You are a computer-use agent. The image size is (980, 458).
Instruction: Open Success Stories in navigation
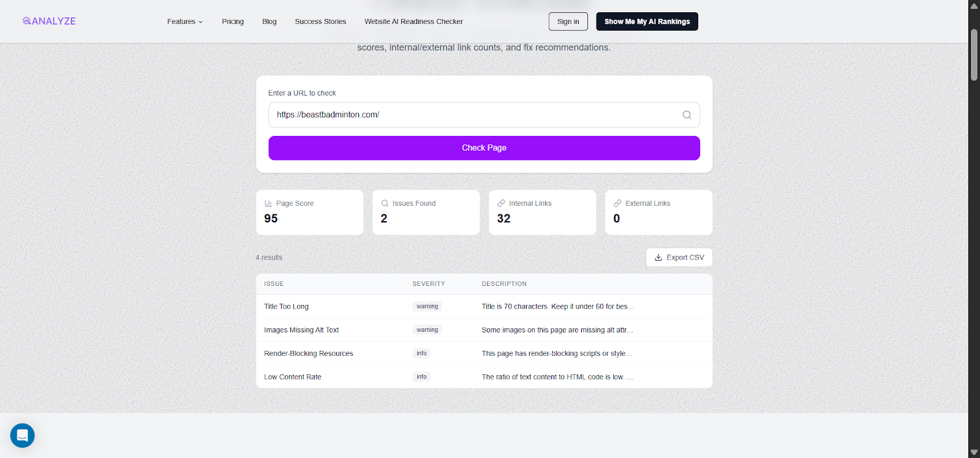(x=320, y=21)
